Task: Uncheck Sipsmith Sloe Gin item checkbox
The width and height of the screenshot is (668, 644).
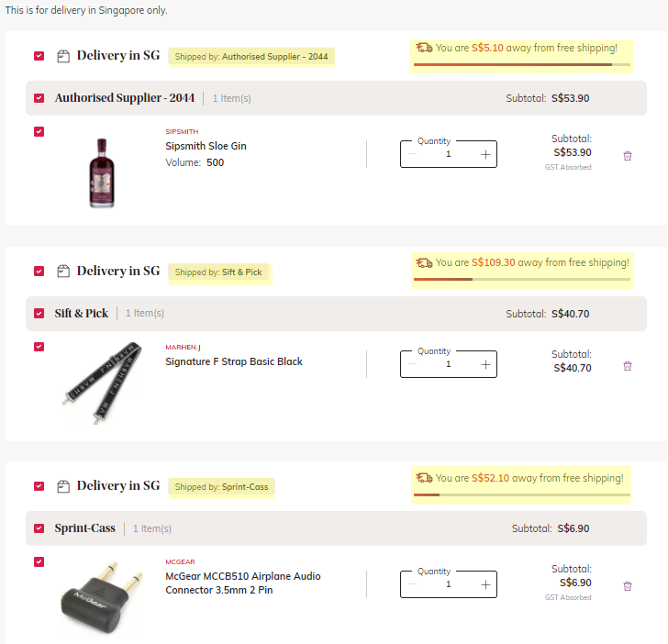Action: tap(39, 131)
